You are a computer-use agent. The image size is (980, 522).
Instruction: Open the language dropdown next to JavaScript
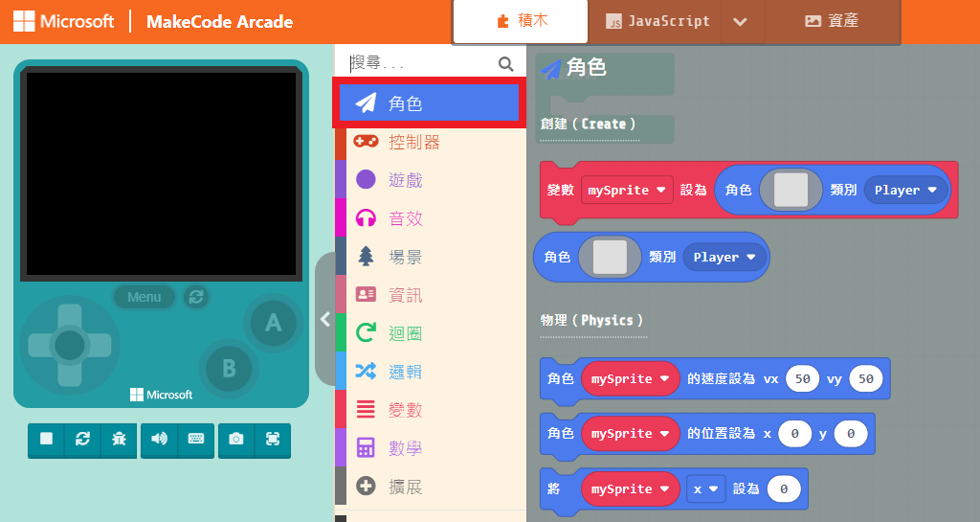pos(741,21)
